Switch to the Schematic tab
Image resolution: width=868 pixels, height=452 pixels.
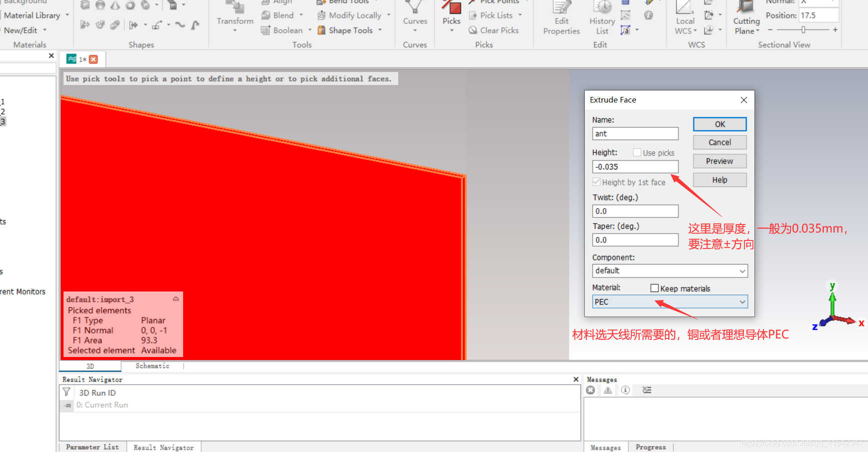[153, 366]
